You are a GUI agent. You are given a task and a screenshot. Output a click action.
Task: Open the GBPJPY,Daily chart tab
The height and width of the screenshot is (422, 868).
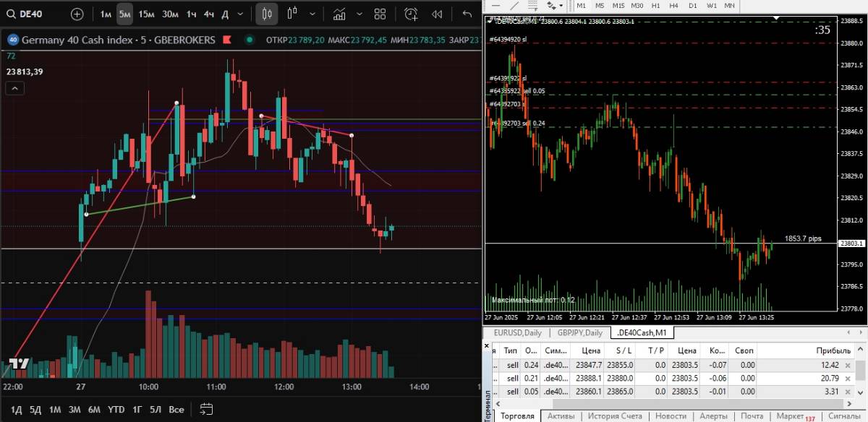579,332
